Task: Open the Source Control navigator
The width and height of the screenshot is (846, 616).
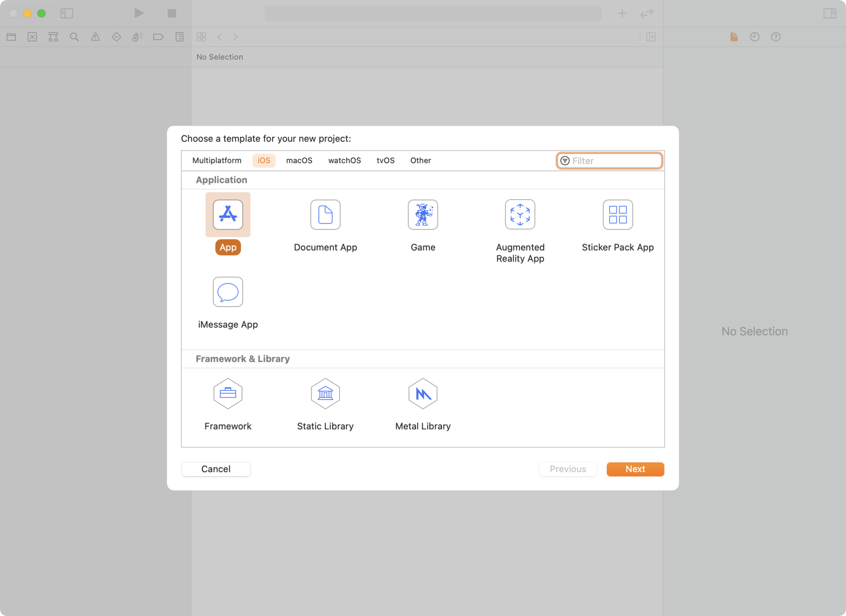Action: tap(32, 37)
